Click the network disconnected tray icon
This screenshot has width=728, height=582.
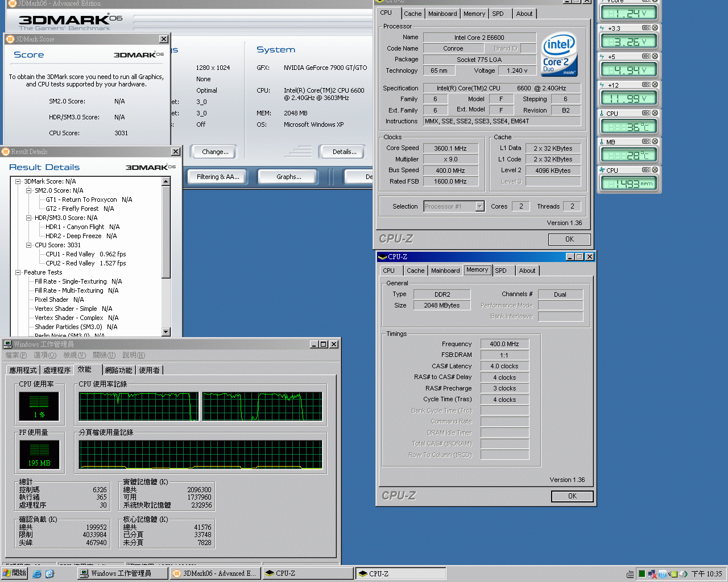pos(652,574)
